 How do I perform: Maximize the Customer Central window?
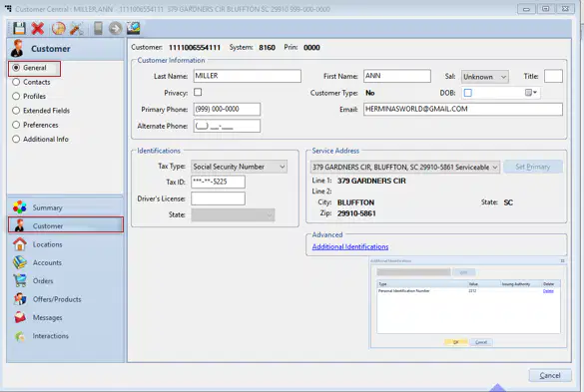545,9
